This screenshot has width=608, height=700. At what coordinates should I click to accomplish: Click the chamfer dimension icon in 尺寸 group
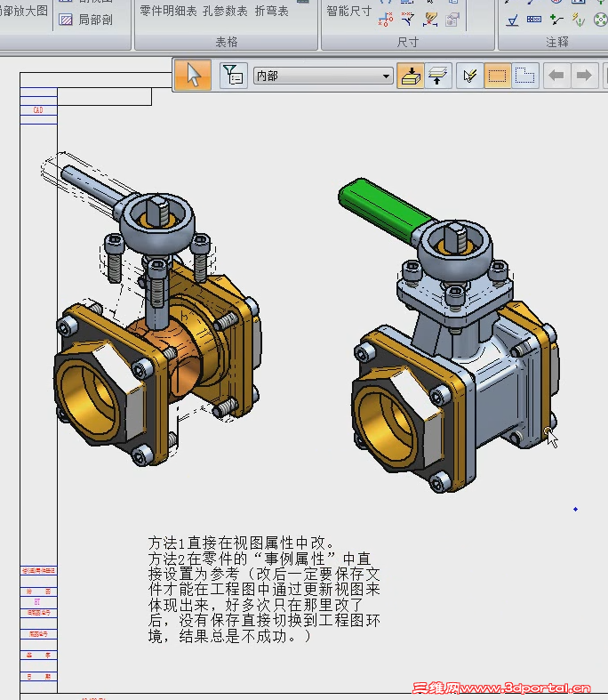(x=430, y=20)
